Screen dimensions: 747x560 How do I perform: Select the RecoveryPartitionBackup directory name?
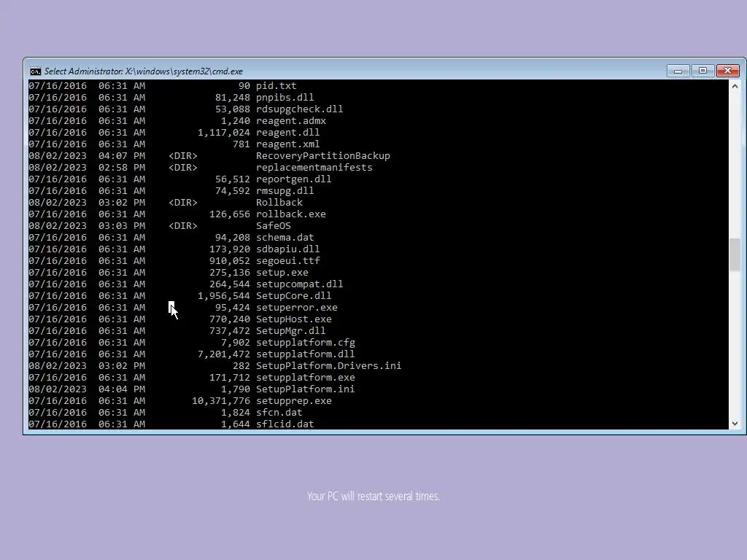point(323,156)
